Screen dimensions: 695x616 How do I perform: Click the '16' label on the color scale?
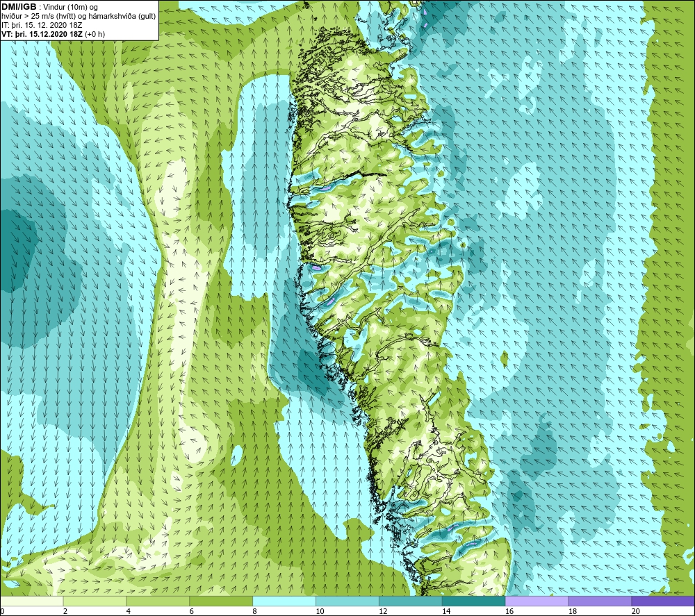coord(509,611)
